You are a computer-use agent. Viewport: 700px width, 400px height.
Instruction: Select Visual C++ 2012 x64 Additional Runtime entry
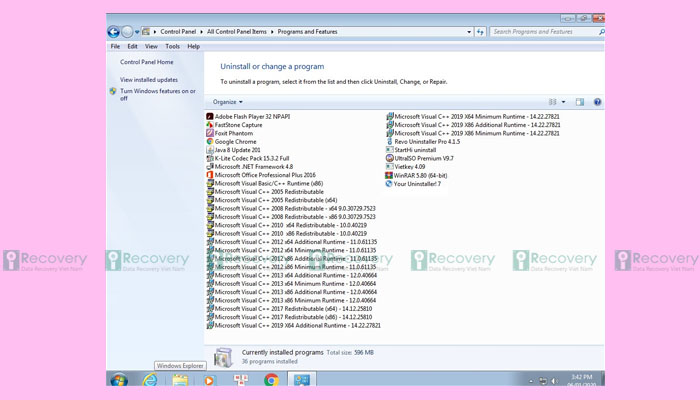(x=292, y=242)
